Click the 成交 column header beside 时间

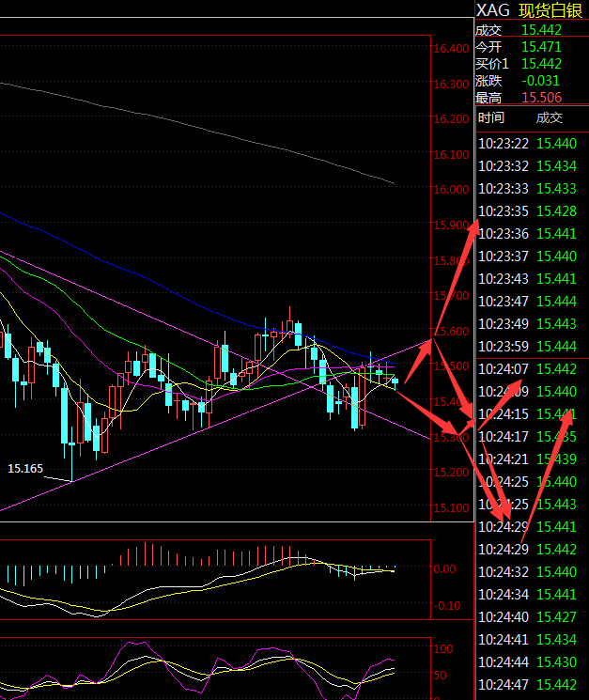(x=549, y=117)
